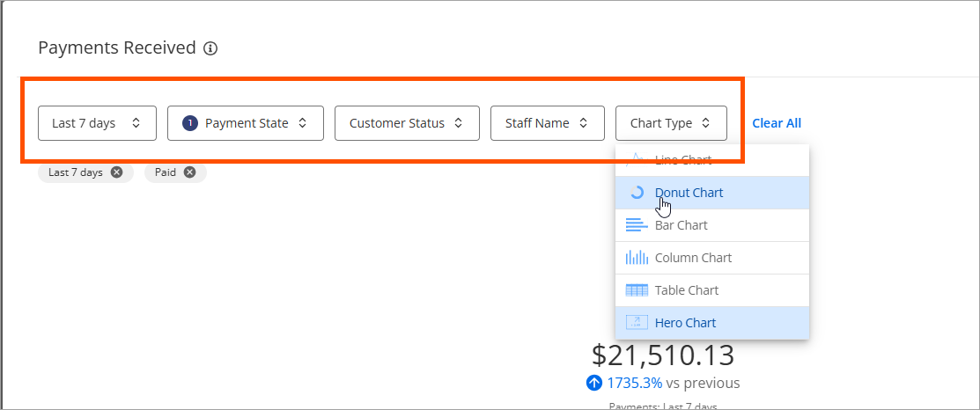Click the Bar Chart icon
The width and height of the screenshot is (980, 410).
(637, 225)
